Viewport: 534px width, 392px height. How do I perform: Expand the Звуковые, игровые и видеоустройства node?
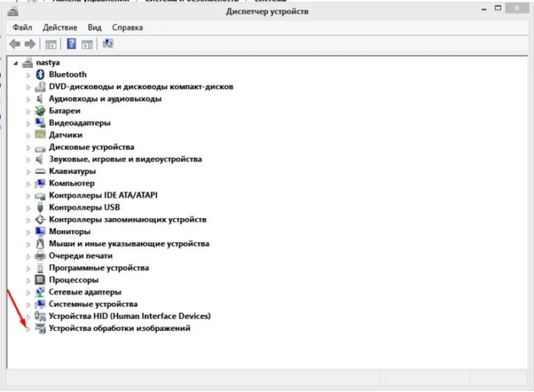[29, 160]
